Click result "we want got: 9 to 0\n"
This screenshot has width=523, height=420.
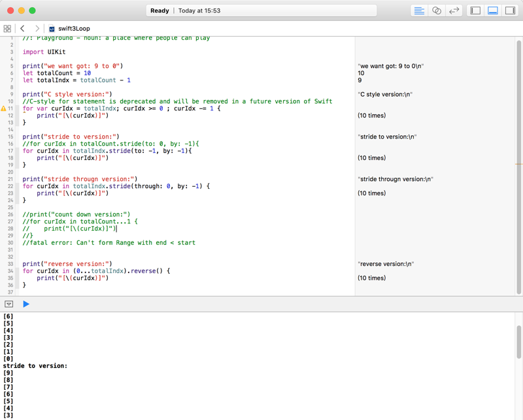click(390, 66)
